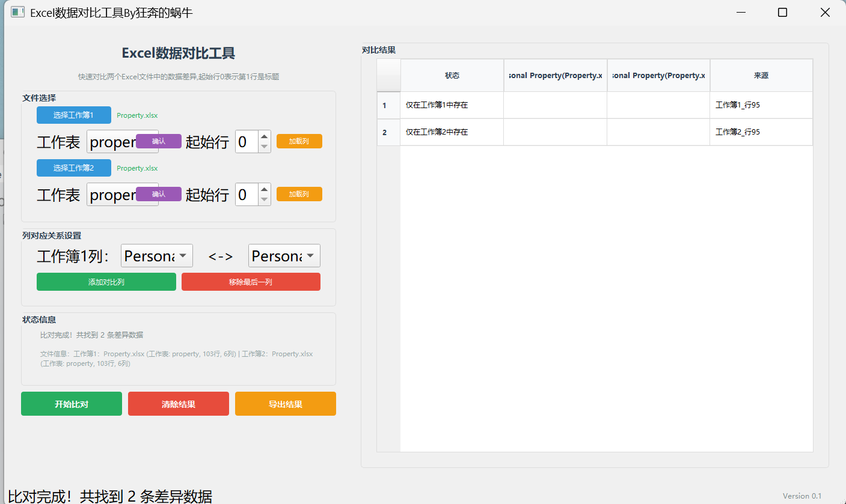Click the 选择工作簿1 button
The width and height of the screenshot is (846, 504).
pyautogui.click(x=73, y=115)
